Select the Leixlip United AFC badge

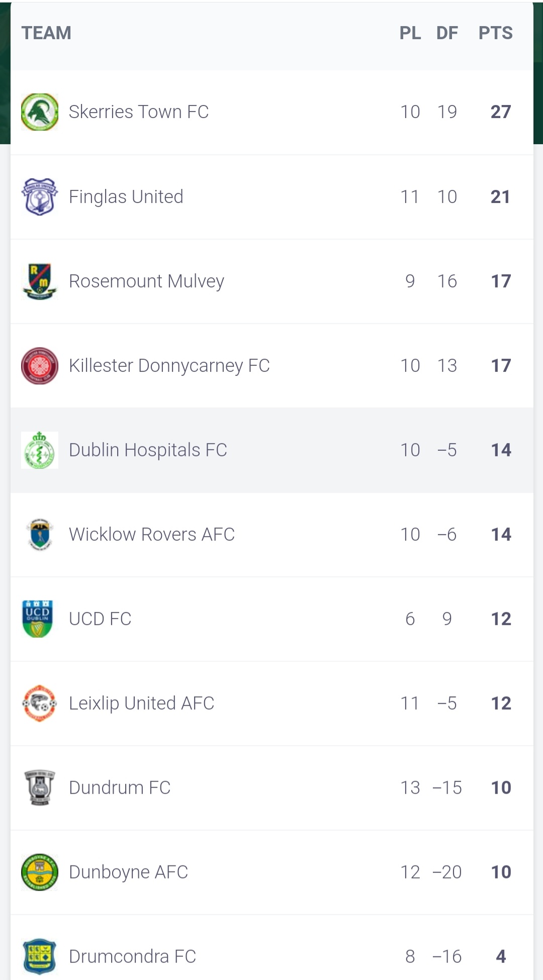pos(40,703)
